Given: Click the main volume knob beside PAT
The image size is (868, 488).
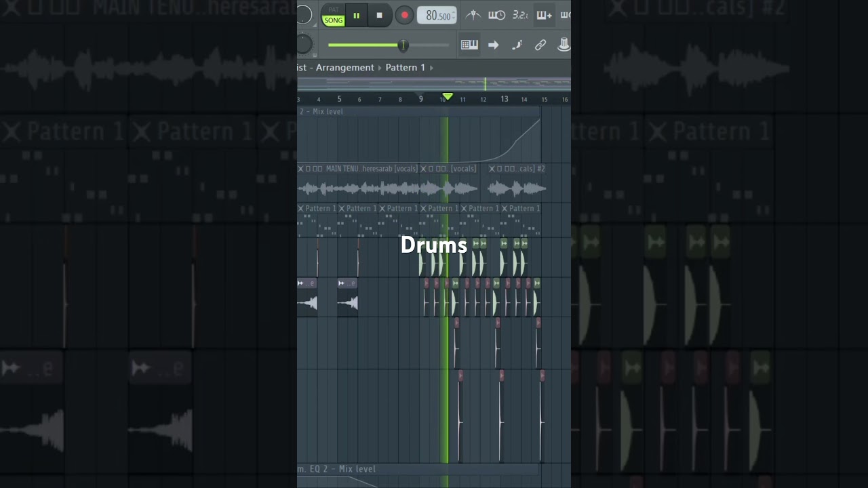Looking at the screenshot, I should (304, 14).
